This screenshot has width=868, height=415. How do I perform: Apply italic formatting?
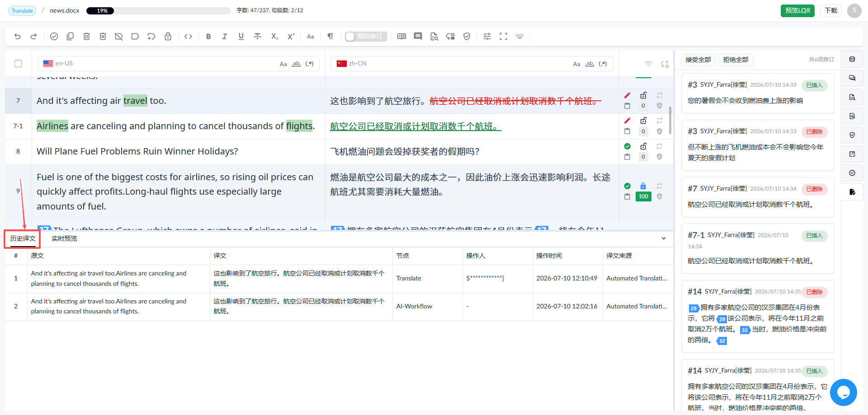[x=225, y=37]
